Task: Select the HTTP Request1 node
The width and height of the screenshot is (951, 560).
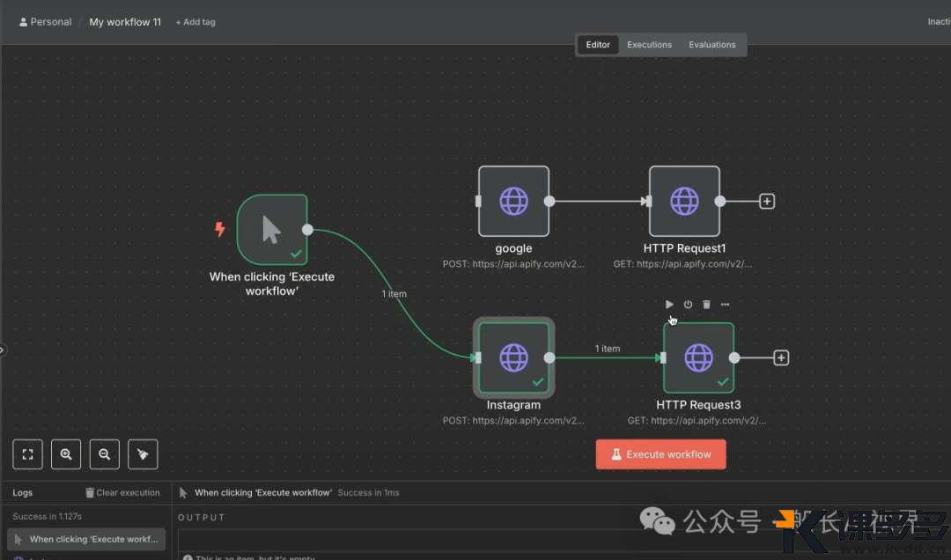Action: pyautogui.click(x=684, y=202)
